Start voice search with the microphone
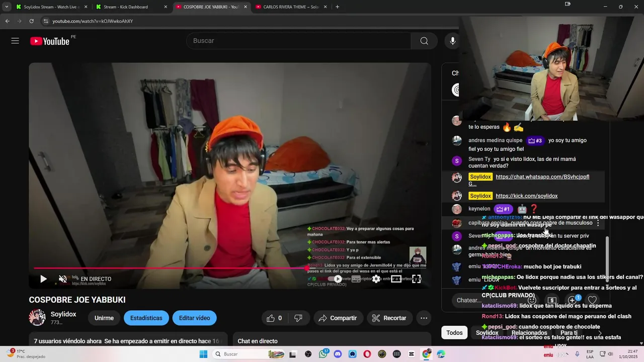This screenshot has width=644, height=362. tap(452, 41)
